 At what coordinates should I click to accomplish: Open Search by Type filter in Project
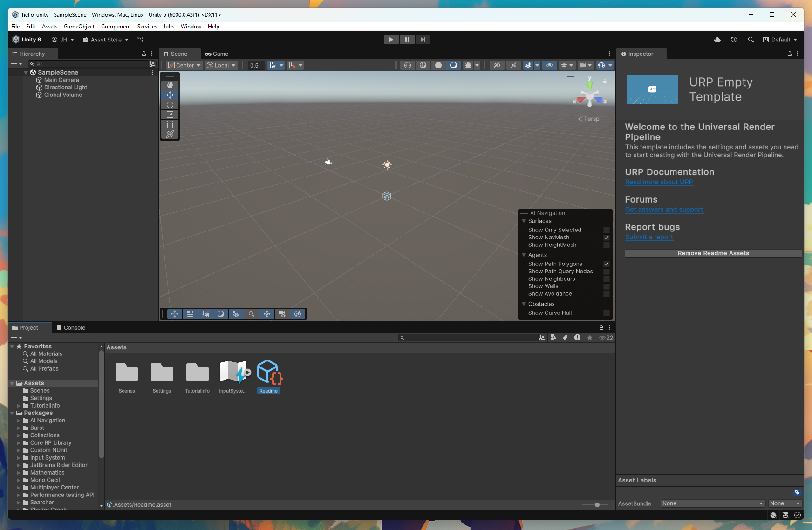pos(553,338)
